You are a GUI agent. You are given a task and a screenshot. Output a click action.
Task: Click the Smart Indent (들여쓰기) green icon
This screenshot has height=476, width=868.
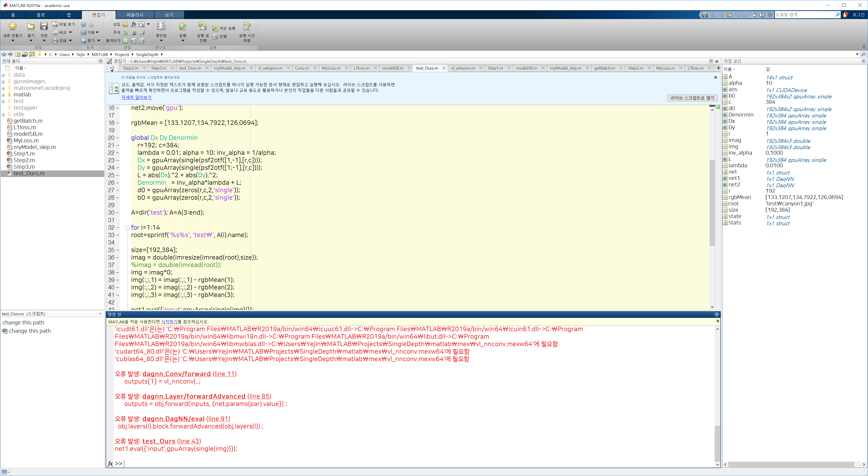pos(125,40)
